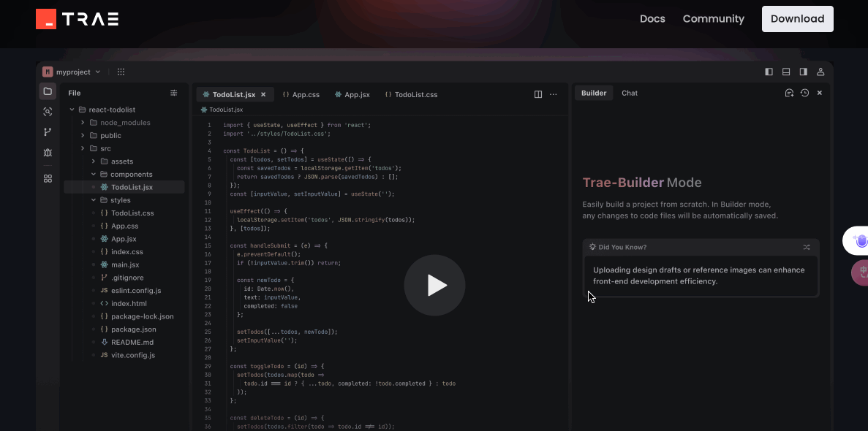
Task: Expand the src folder
Action: 83,148
